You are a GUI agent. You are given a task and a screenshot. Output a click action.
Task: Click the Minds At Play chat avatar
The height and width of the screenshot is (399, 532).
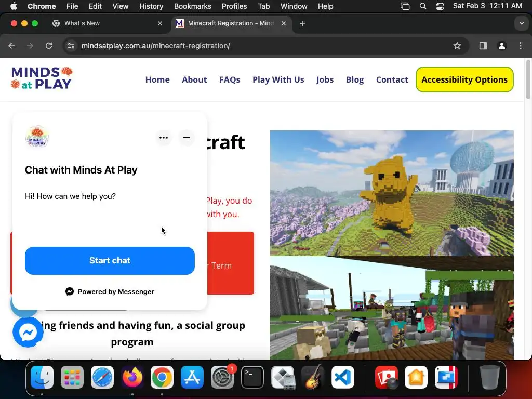pos(37,137)
